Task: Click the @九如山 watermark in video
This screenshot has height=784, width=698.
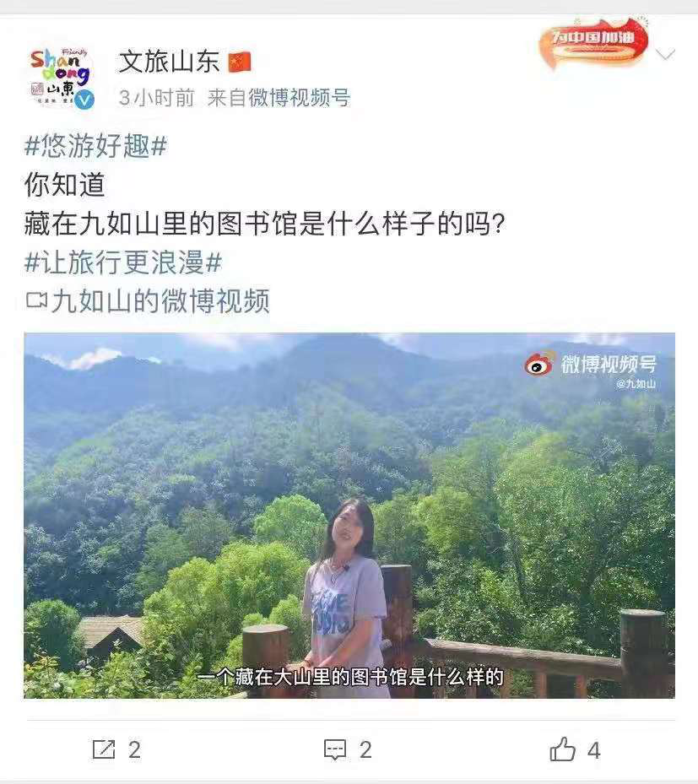Action: [x=636, y=383]
